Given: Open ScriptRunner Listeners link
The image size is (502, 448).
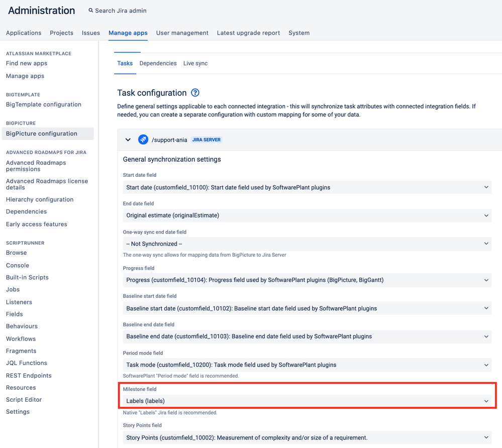Looking at the screenshot, I should [x=19, y=302].
